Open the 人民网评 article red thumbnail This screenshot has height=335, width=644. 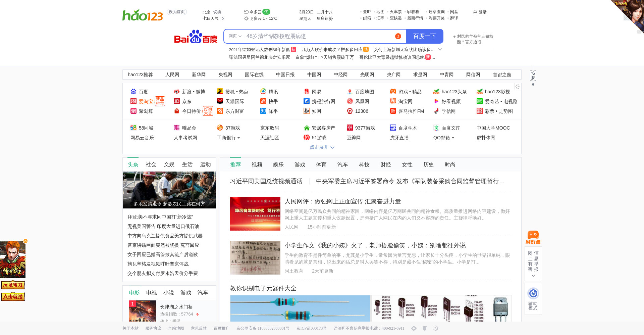255,214
